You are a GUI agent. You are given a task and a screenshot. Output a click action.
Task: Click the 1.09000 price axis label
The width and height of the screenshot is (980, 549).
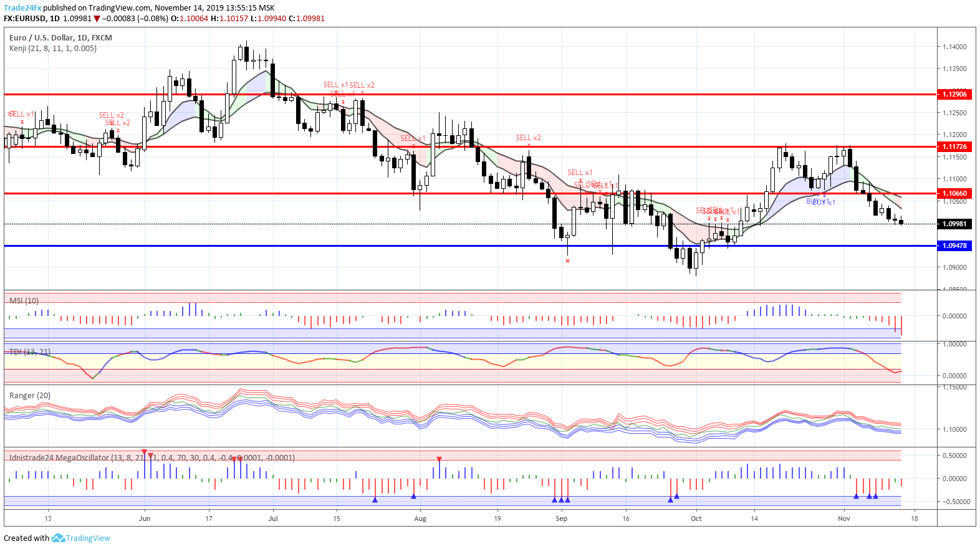(954, 268)
